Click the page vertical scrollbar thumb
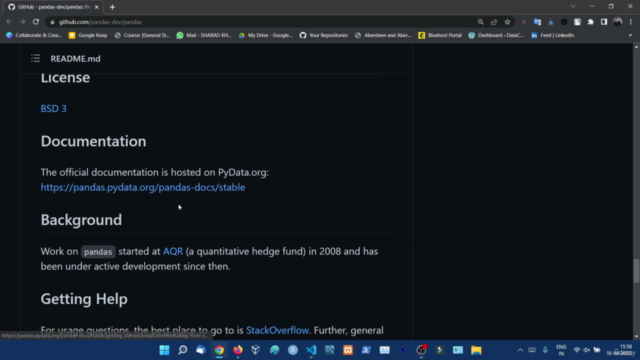The height and width of the screenshot is (360, 640). coord(636,271)
